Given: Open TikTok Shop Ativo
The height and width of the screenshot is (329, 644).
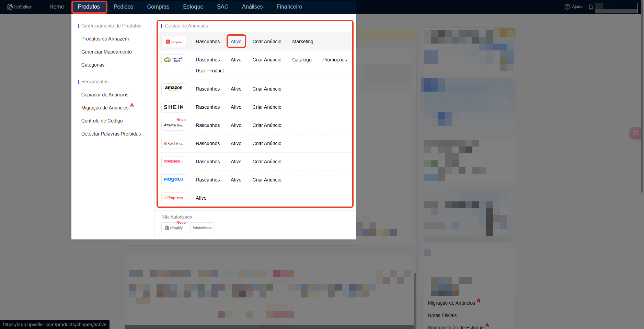Looking at the screenshot, I should [x=236, y=125].
